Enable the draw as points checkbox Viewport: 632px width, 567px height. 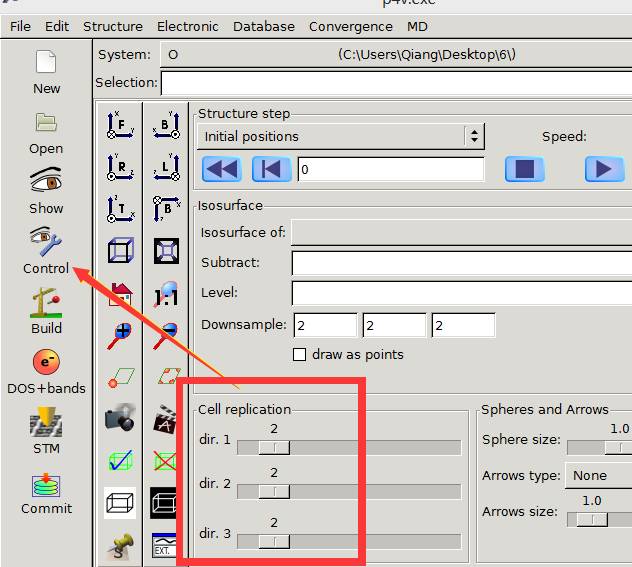point(299,354)
